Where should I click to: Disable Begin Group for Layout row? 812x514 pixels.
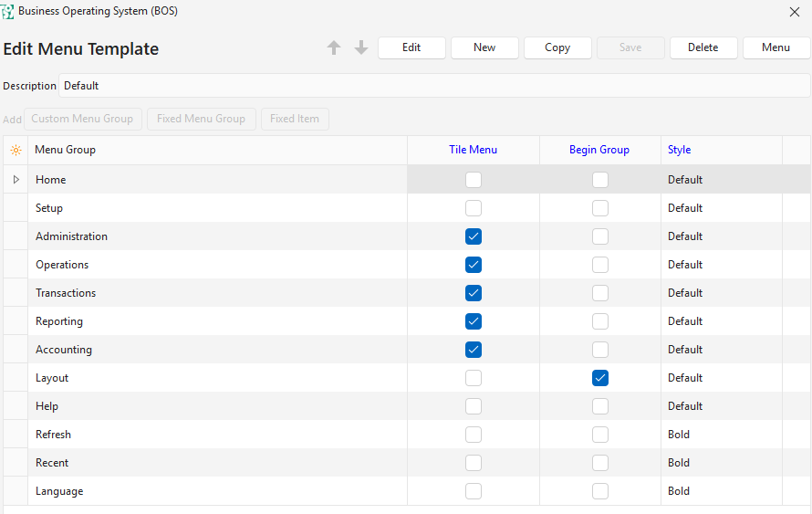click(599, 378)
